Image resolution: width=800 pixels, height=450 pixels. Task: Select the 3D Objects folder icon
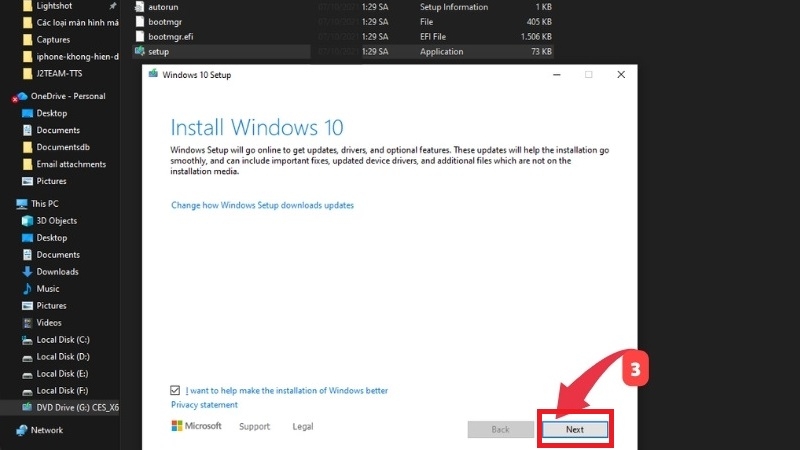point(27,221)
